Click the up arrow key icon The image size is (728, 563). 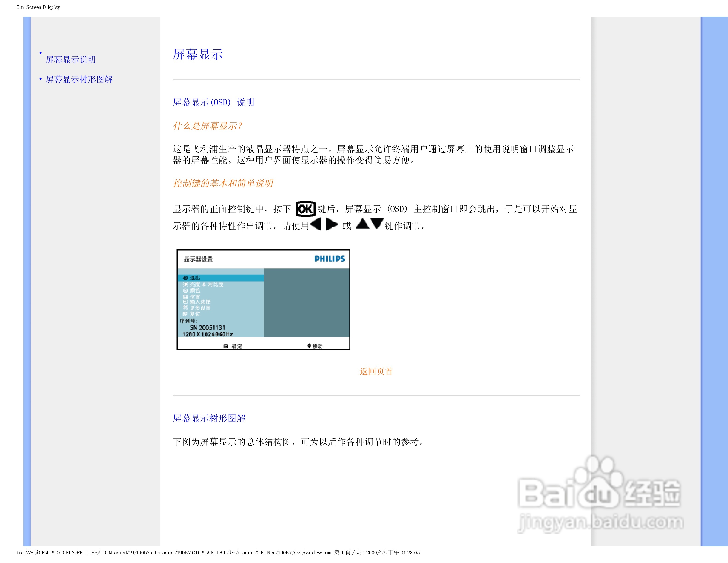363,224
